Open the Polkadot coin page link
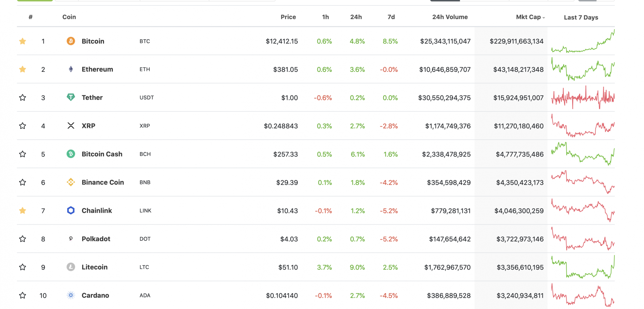 [96, 239]
